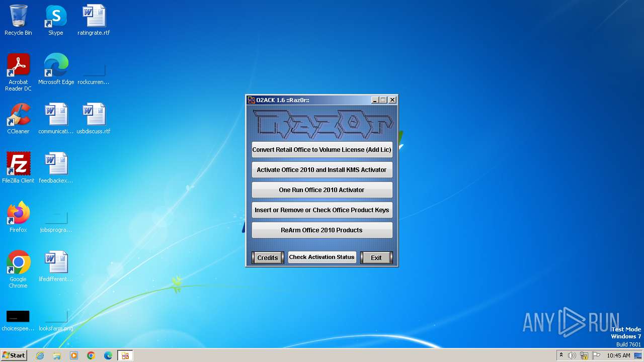Image resolution: width=644 pixels, height=362 pixels.
Task: Minimize the O2ACK window
Action: pyautogui.click(x=374, y=100)
